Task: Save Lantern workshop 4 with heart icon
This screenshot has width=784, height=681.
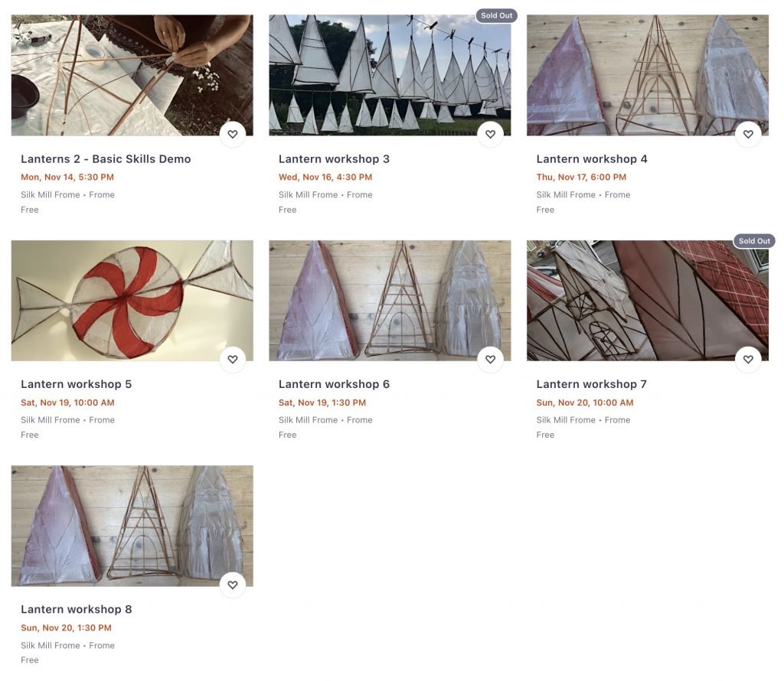Action: pyautogui.click(x=748, y=134)
